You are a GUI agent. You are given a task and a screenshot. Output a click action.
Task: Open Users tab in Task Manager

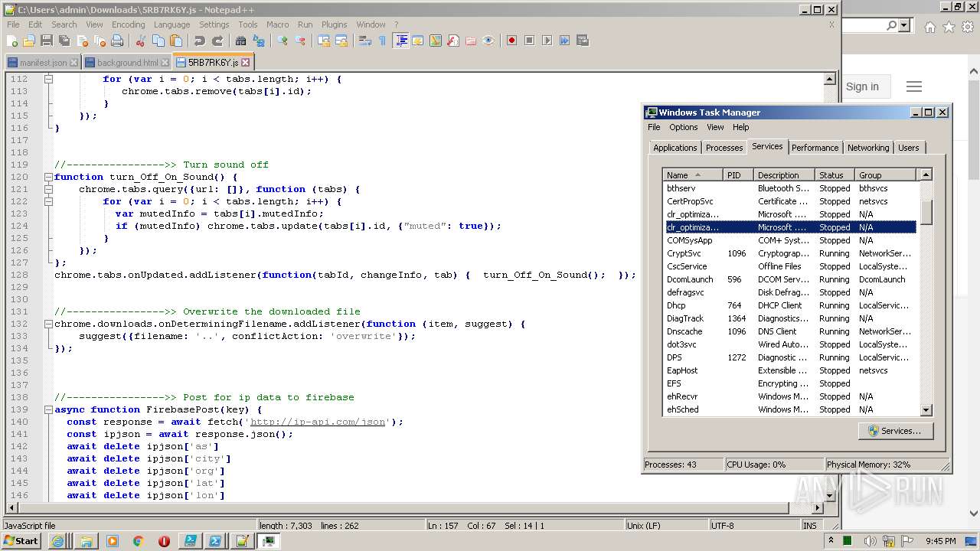point(908,148)
